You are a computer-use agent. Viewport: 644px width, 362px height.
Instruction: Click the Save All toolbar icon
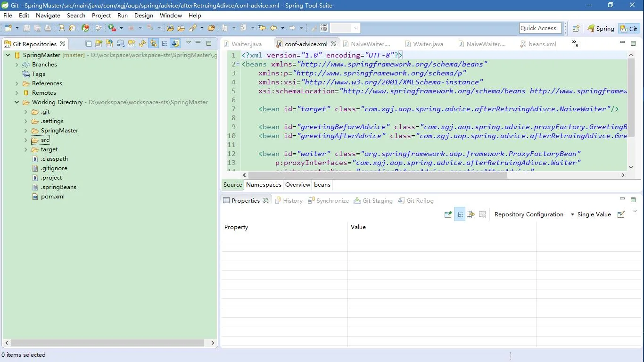tap(37, 28)
